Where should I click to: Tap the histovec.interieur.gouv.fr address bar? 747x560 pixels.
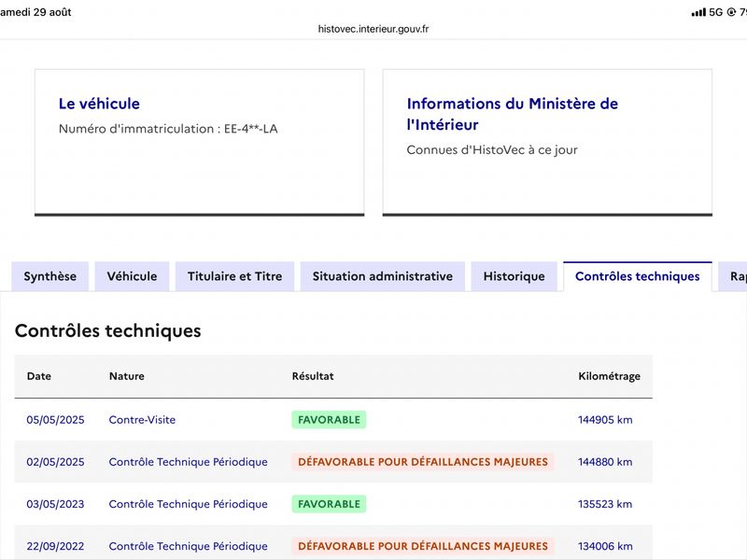[x=373, y=29]
